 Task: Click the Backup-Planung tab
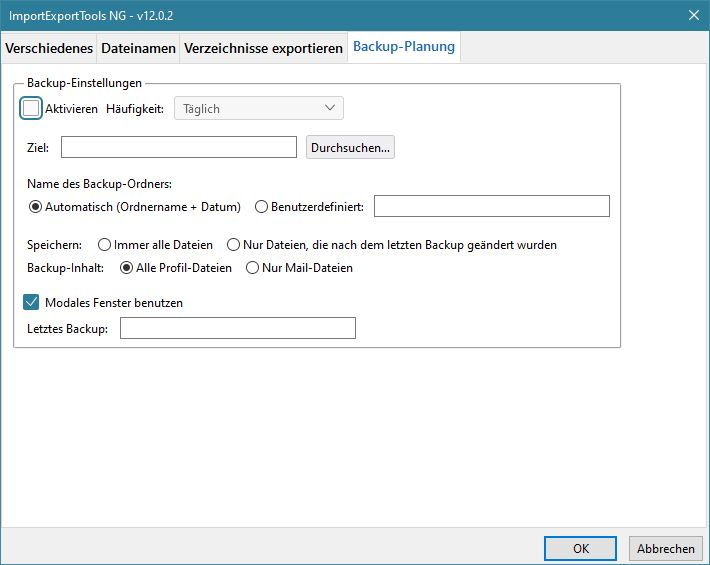(x=404, y=47)
